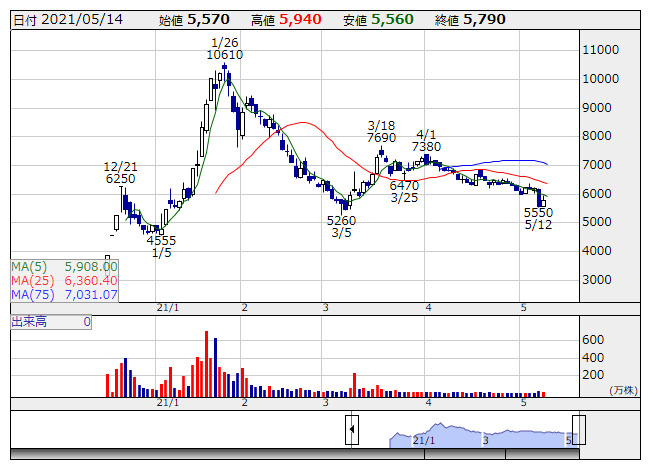The height and width of the screenshot is (470, 653).
Task: Select the MA(5) legend entry
Action: 64,267
